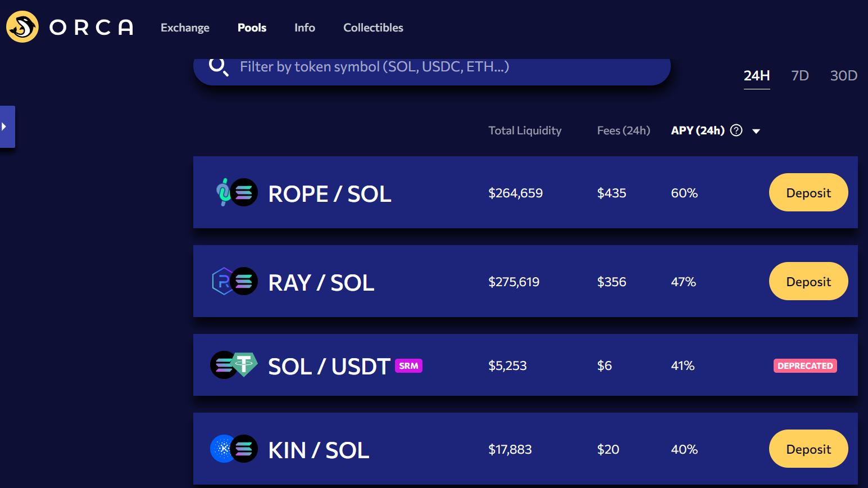Image resolution: width=868 pixels, height=488 pixels.
Task: Click the RAY / SOL token pair icon
Action: point(235,281)
